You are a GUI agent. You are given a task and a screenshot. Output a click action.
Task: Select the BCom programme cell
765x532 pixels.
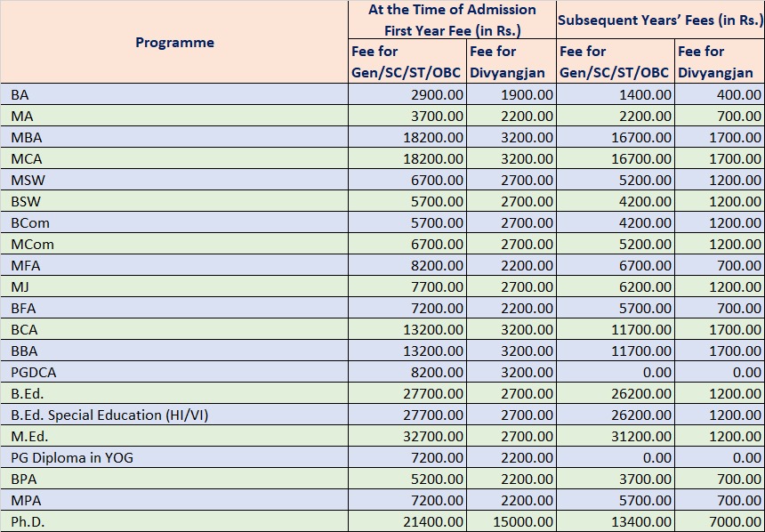click(x=174, y=222)
